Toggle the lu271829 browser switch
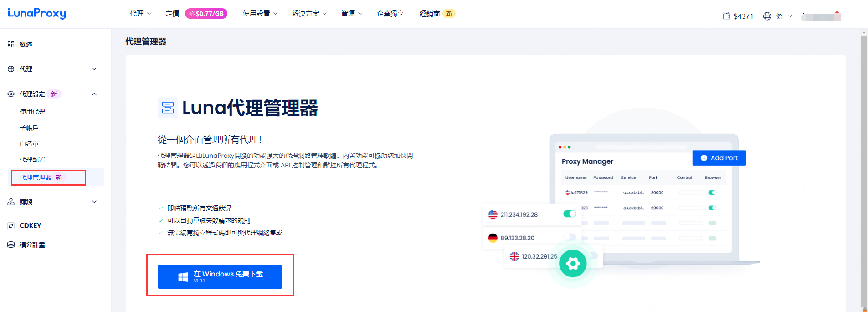 tap(712, 192)
